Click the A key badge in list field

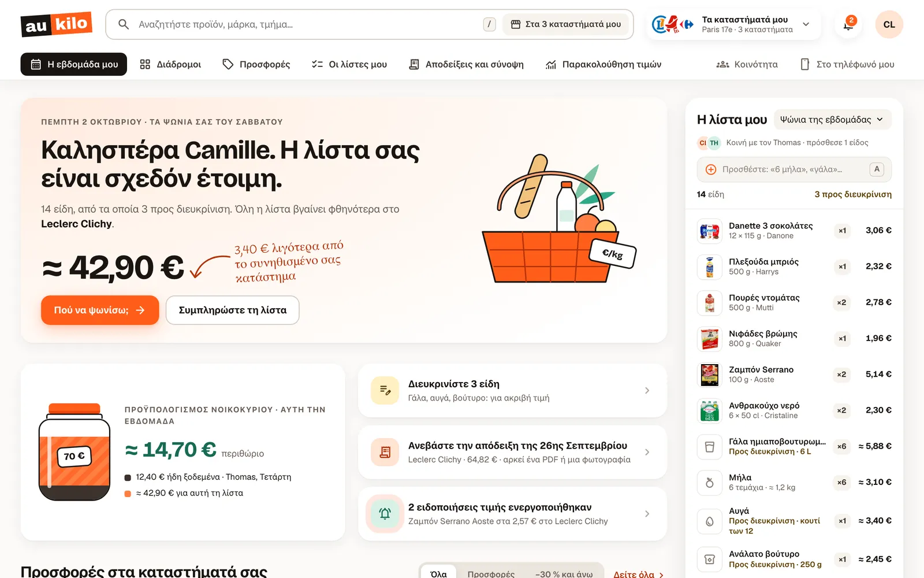pyautogui.click(x=877, y=169)
